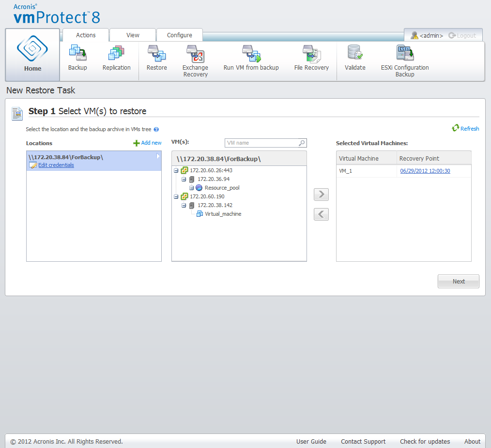Collapse the 172.20.38.142 host node

pos(184,206)
